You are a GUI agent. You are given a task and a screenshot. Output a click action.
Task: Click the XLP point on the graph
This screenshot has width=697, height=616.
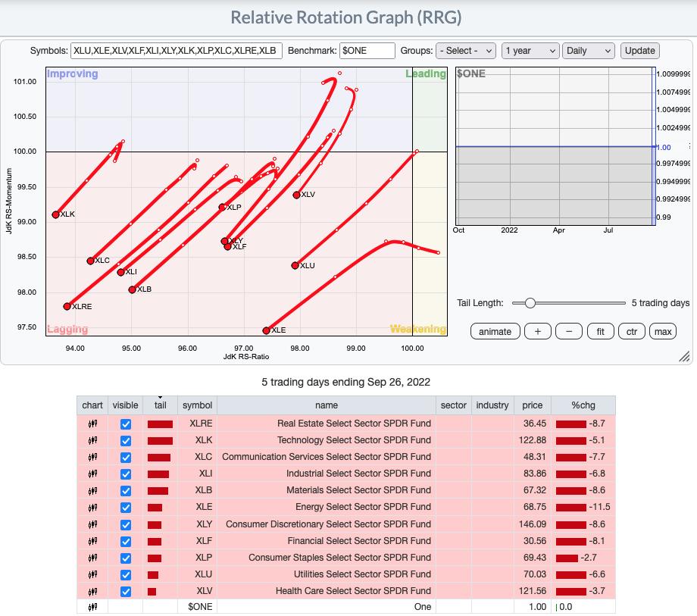point(222,207)
